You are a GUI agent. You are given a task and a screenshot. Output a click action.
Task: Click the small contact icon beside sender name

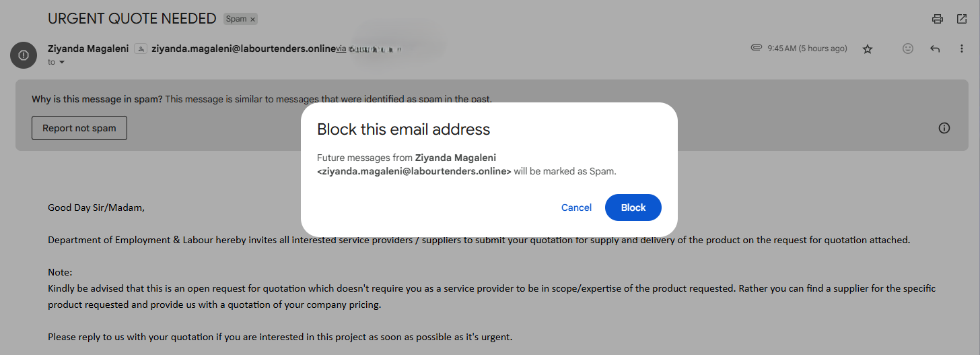[141, 49]
